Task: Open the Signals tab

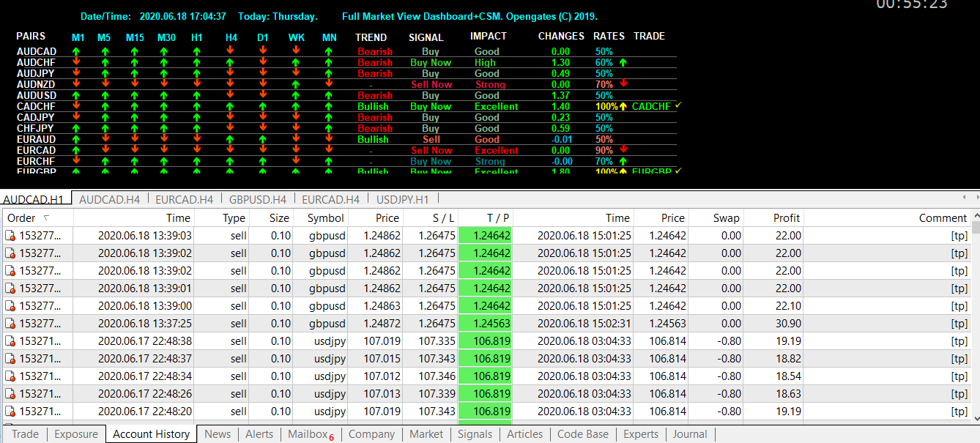Action: (475, 434)
